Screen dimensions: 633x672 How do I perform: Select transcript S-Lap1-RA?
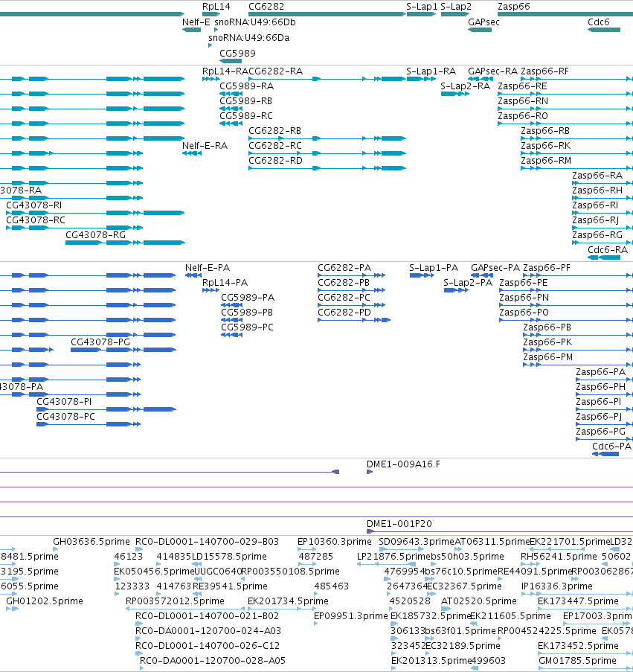coord(431,71)
